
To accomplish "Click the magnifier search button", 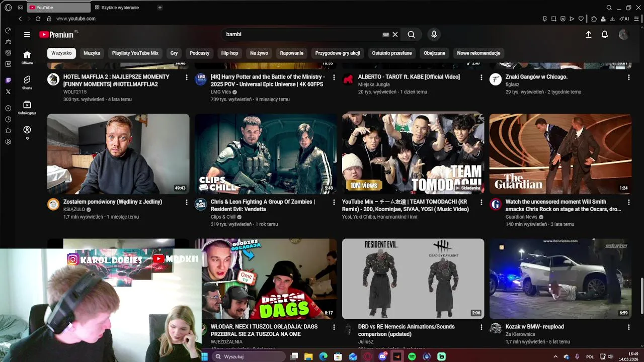I will tap(411, 34).
